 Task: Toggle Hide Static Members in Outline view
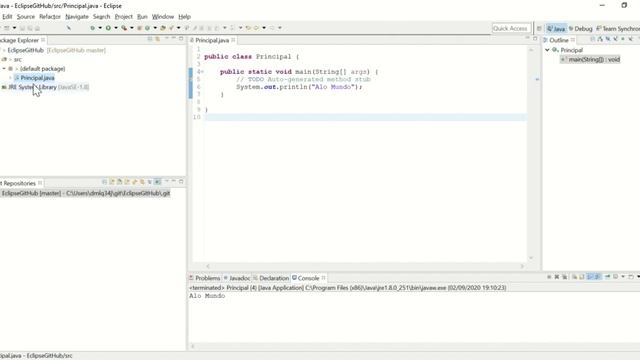point(616,39)
